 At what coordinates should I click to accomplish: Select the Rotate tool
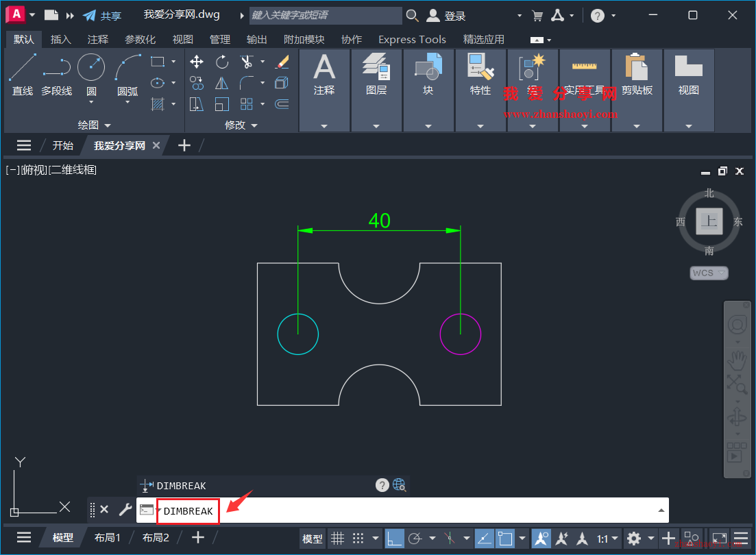coord(222,62)
